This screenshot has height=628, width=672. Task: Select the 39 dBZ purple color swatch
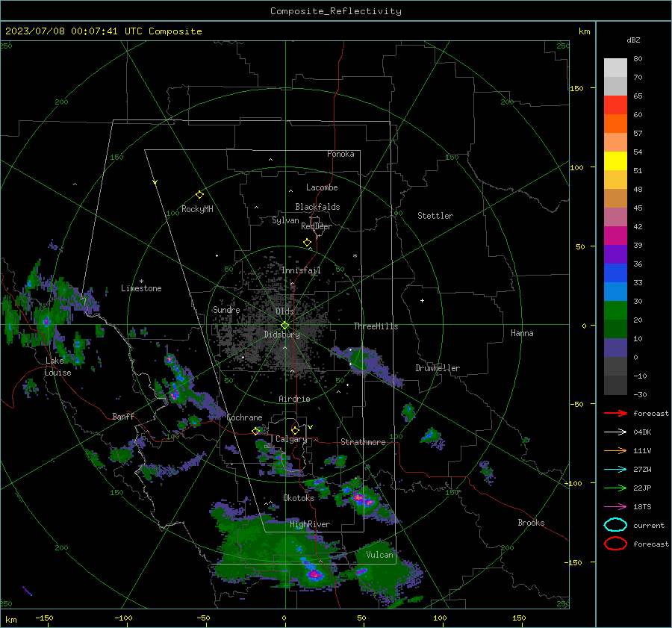pyautogui.click(x=615, y=254)
